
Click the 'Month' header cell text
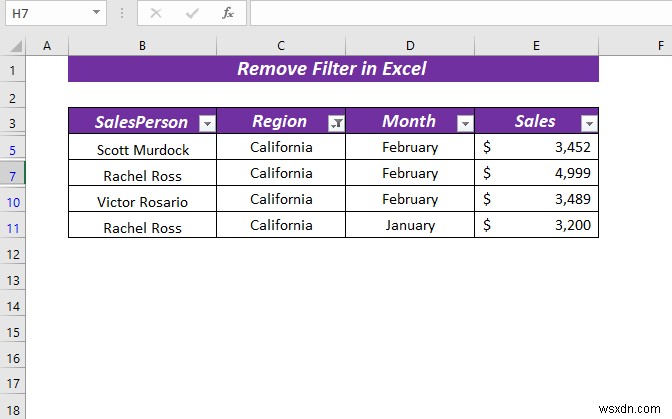(x=408, y=121)
